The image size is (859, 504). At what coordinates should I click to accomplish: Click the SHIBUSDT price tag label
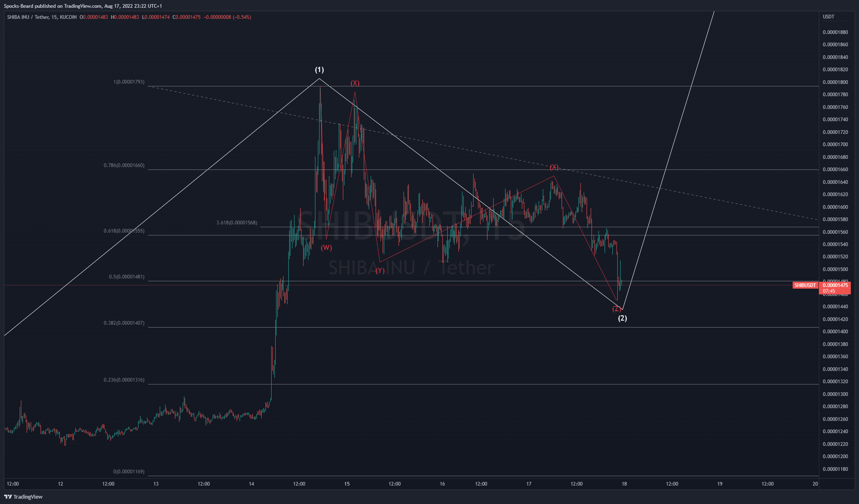coord(805,285)
